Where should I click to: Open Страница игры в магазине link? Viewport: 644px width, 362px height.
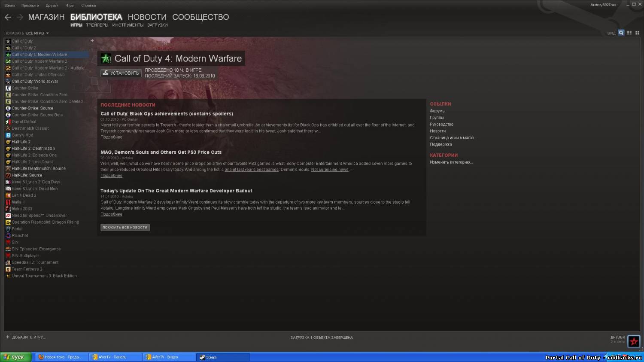click(x=453, y=138)
